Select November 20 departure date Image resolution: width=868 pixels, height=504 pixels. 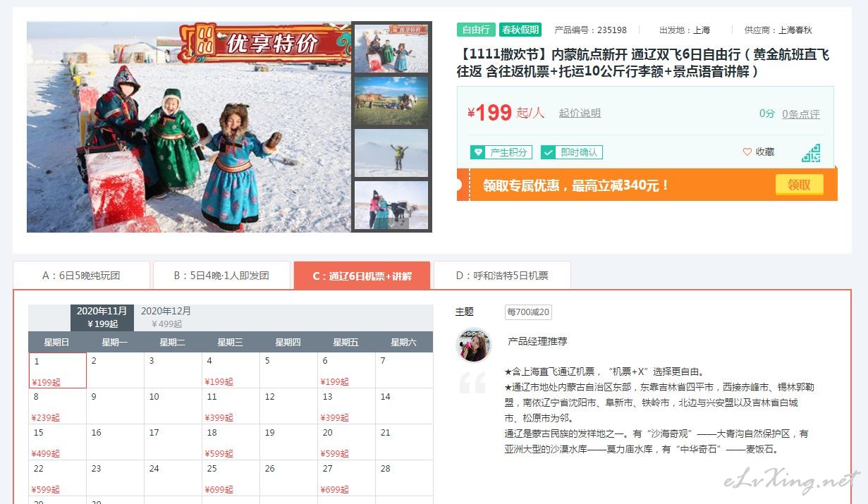click(x=346, y=443)
